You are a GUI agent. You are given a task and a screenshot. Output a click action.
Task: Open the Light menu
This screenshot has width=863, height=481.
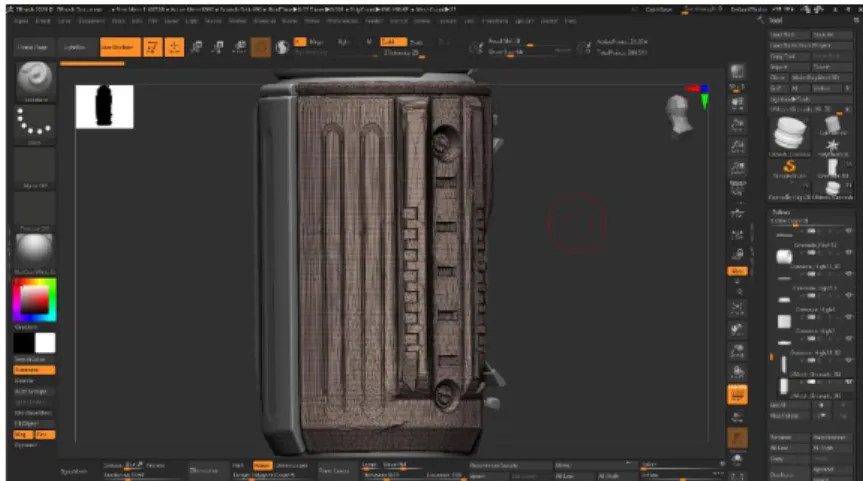192,21
